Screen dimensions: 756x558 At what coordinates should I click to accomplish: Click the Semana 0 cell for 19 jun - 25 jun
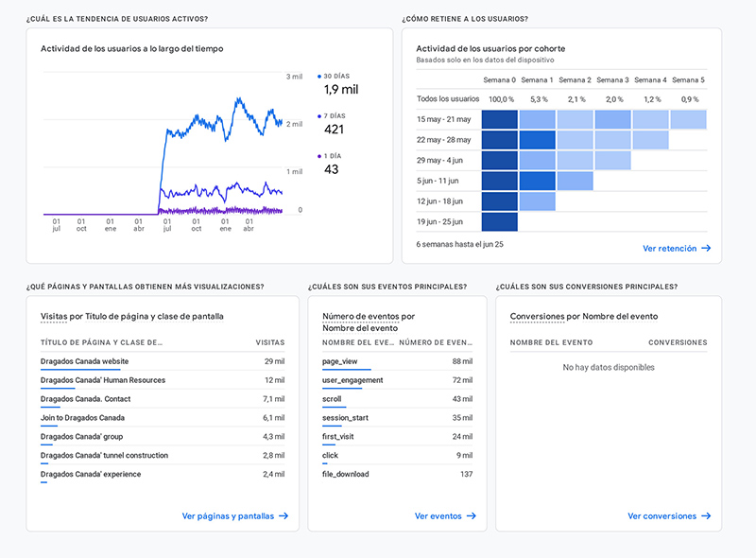pyautogui.click(x=500, y=221)
